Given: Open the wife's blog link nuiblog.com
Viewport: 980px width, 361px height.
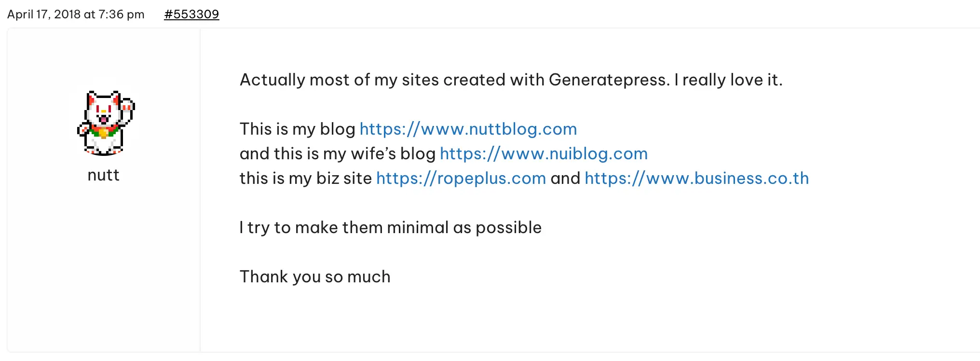Looking at the screenshot, I should pos(544,153).
